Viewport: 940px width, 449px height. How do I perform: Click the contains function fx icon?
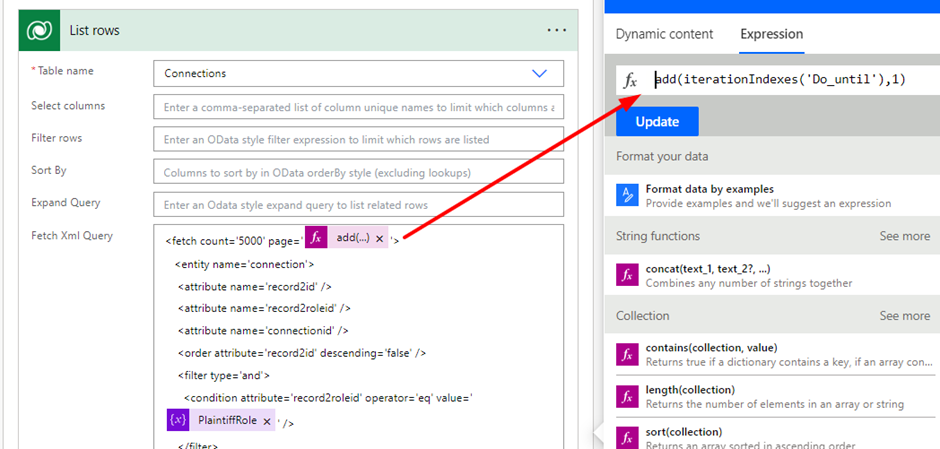click(627, 354)
